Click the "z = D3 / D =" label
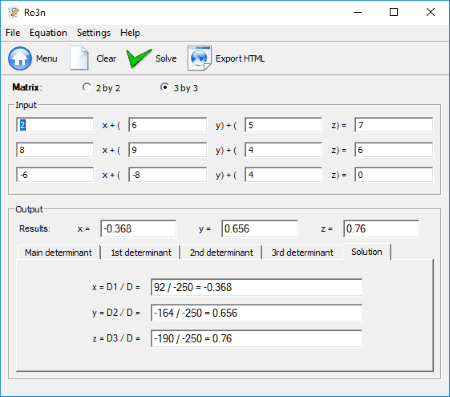Viewport: 450px width, 397px height. click(x=116, y=338)
